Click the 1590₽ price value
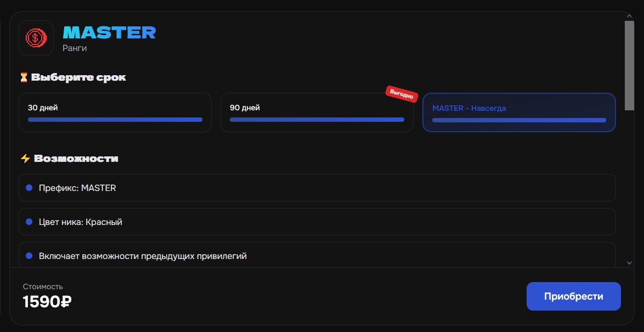The width and height of the screenshot is (644, 332). click(47, 302)
